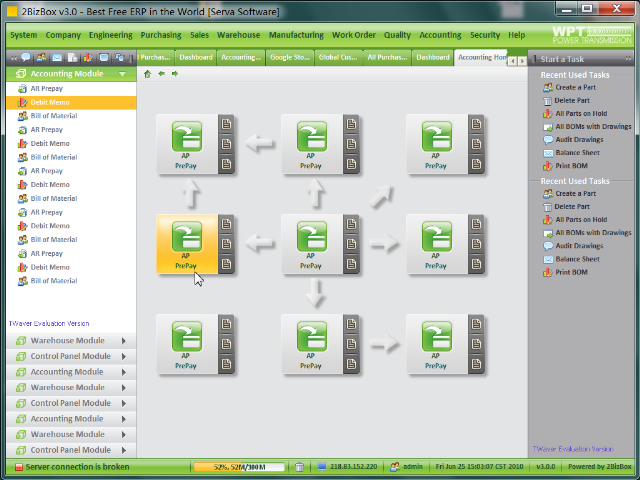Click the v3.0.0 version label

(546, 467)
